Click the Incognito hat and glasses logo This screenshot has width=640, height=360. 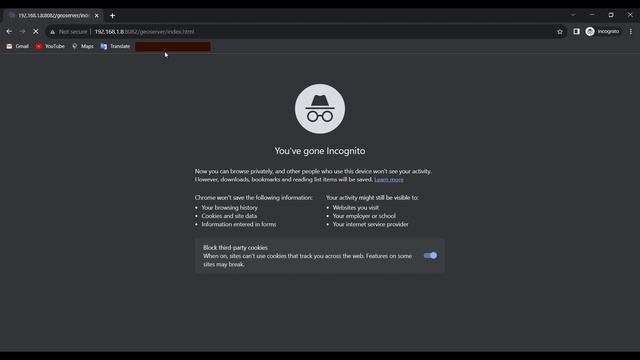[320, 109]
